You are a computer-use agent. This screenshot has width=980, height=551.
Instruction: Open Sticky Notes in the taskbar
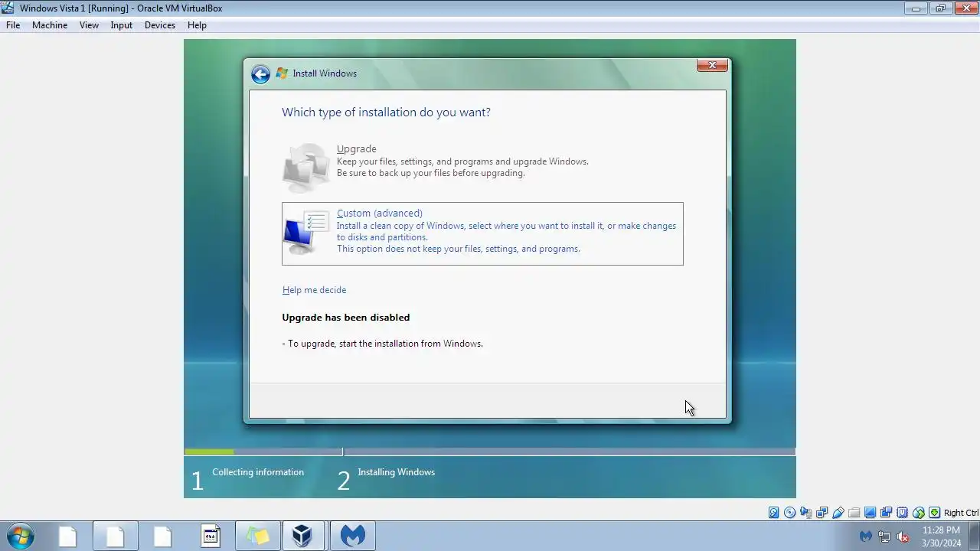click(257, 536)
